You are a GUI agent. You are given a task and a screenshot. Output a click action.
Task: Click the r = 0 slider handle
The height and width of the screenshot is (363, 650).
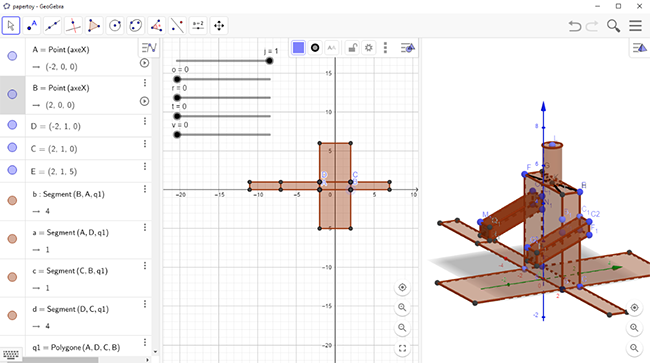(177, 98)
